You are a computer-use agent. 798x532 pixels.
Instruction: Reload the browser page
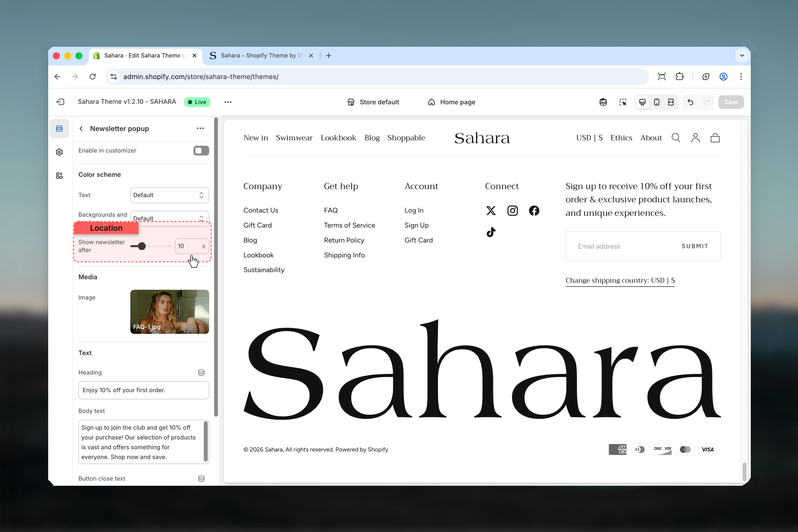pos(93,77)
